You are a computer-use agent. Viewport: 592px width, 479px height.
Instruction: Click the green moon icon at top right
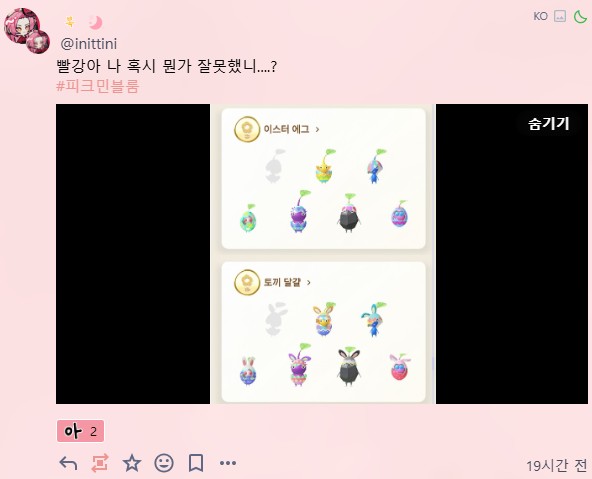pos(581,16)
